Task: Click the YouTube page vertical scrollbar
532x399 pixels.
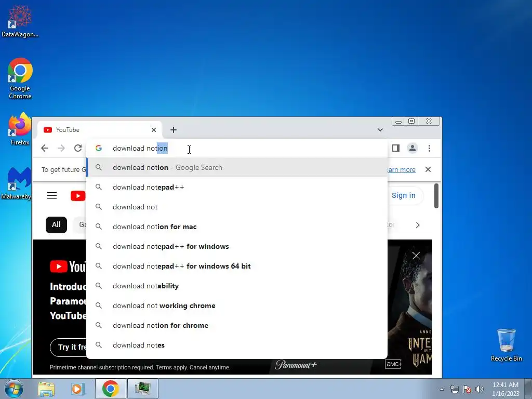Action: tap(436, 196)
